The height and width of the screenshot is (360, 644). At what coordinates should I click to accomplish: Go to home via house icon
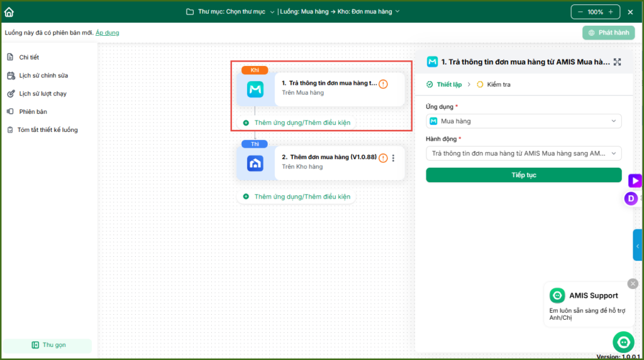9,12
